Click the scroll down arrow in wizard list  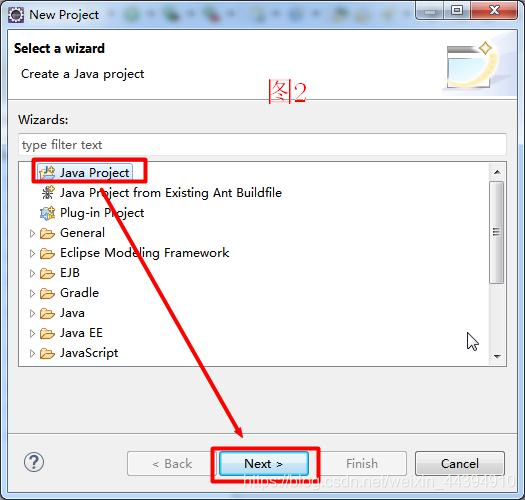coord(497,356)
